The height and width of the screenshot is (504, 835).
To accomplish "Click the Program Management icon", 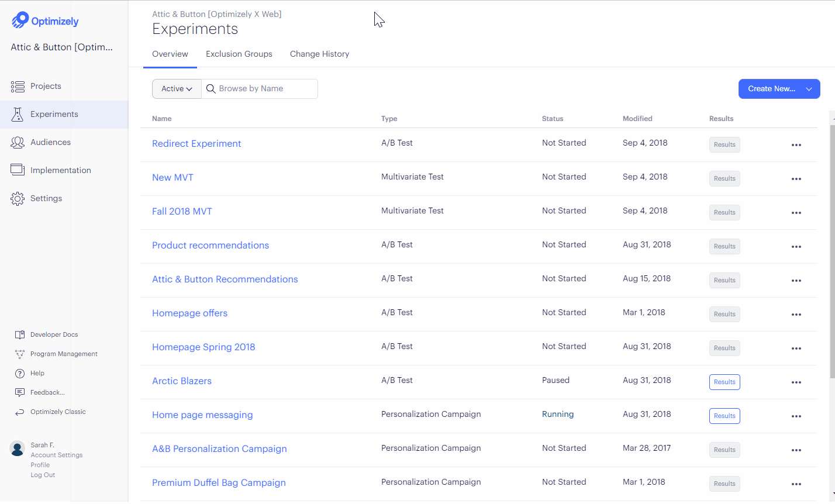I will pyautogui.click(x=20, y=354).
